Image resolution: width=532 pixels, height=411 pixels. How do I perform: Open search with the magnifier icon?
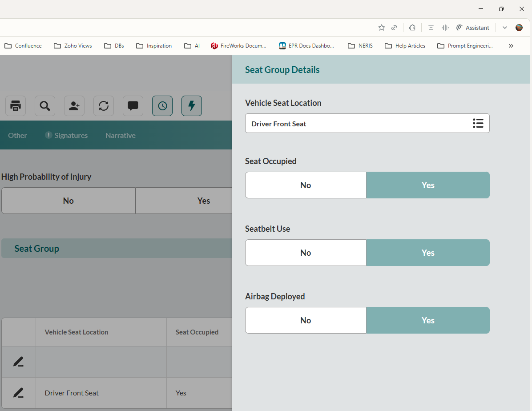tap(45, 106)
